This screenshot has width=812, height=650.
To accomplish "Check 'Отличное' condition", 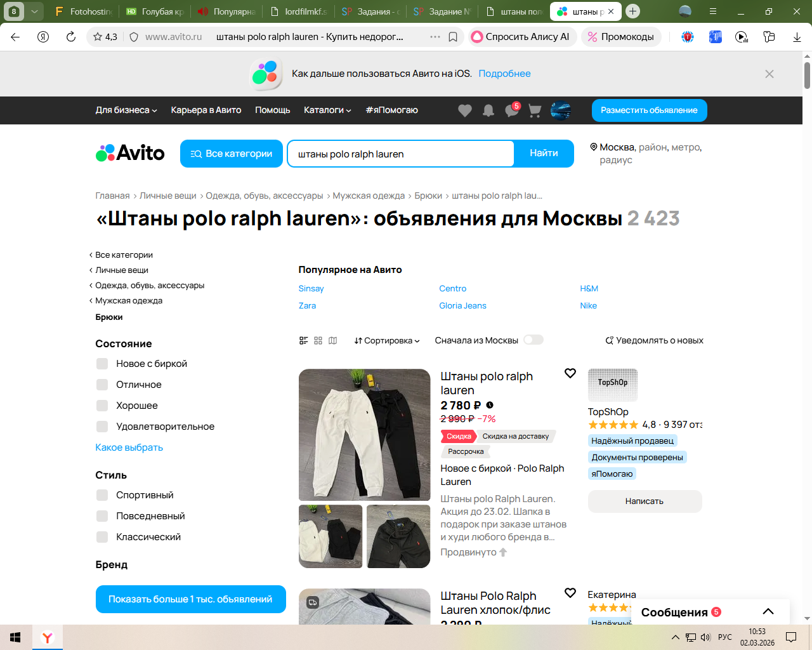I will 102,385.
